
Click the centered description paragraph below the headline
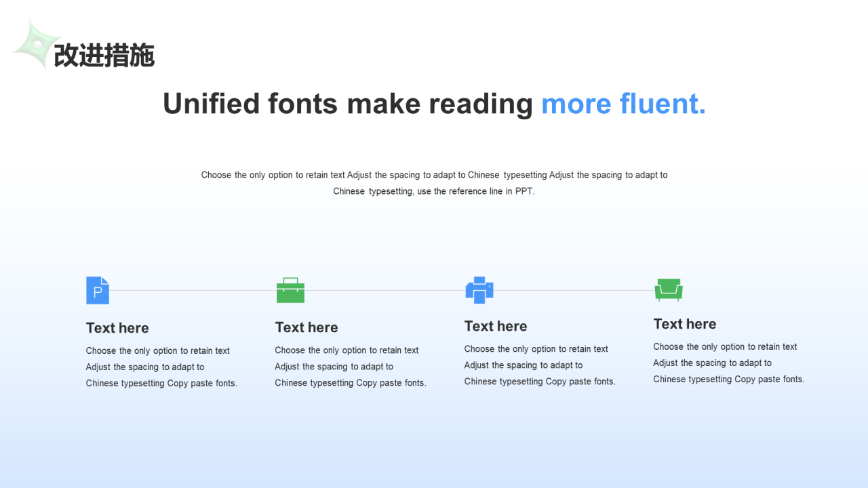434,183
